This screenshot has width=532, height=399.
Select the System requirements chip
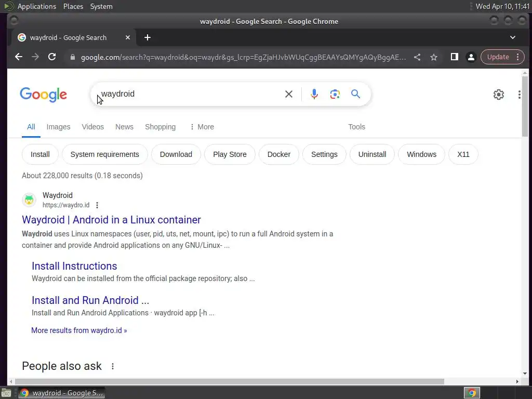104,154
